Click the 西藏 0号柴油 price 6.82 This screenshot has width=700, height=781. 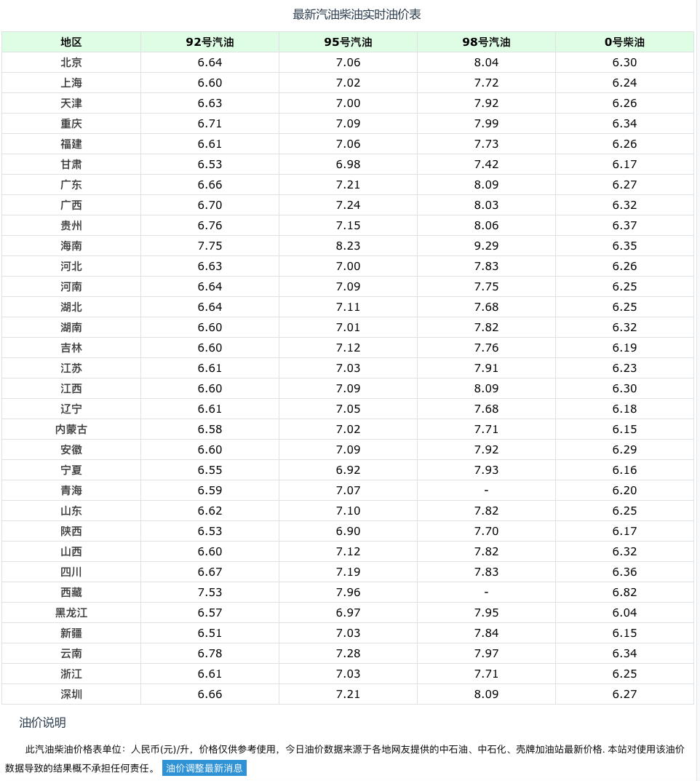click(x=625, y=592)
